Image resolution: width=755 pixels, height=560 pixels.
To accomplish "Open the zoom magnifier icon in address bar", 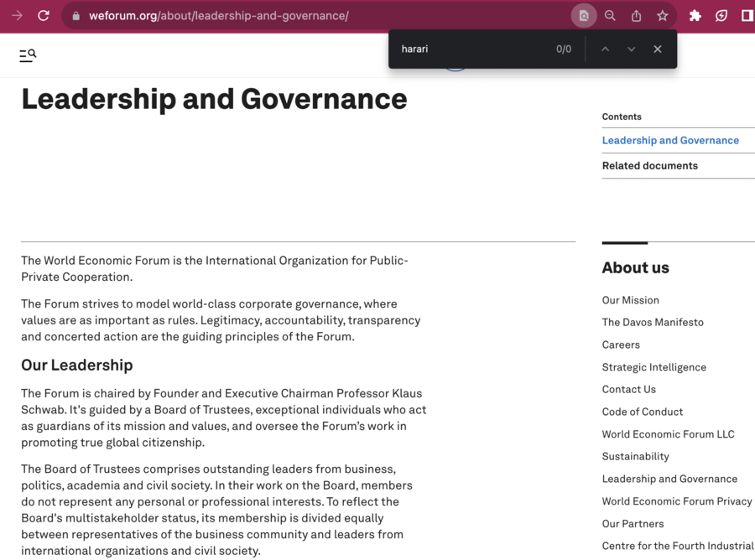I will point(610,16).
